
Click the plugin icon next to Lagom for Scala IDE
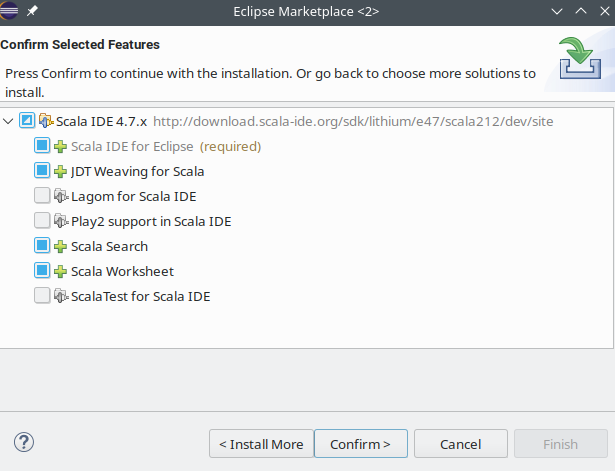(61, 196)
